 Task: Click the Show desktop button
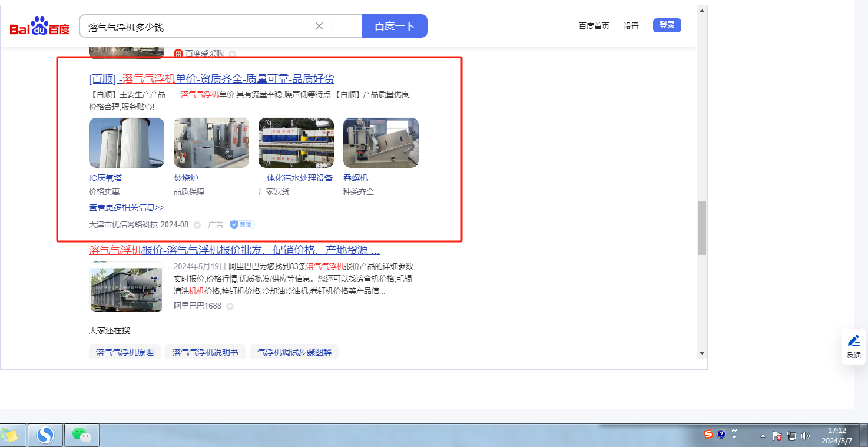[x=863, y=435]
